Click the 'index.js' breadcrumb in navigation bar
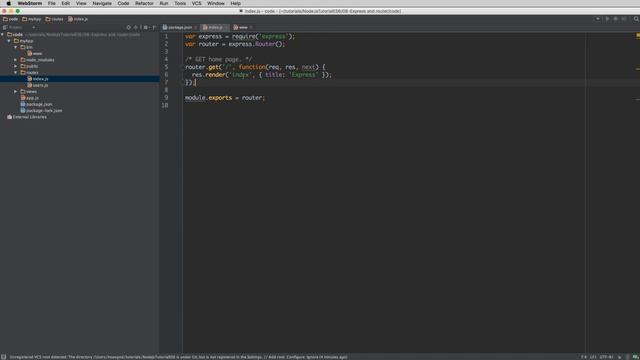Image resolution: width=640 pixels, height=360 pixels. 78,19
